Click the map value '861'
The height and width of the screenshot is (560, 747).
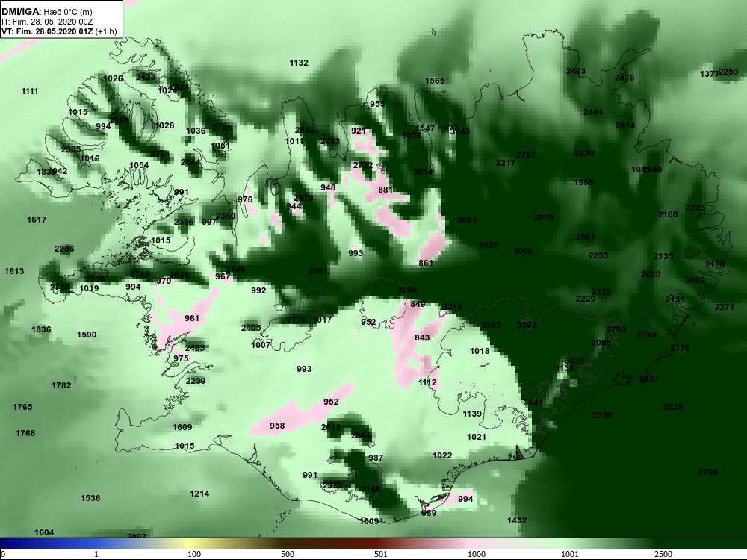(426, 263)
